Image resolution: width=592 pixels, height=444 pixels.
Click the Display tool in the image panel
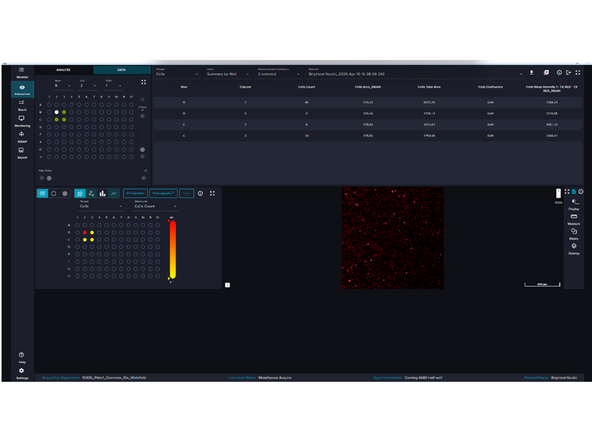click(574, 205)
